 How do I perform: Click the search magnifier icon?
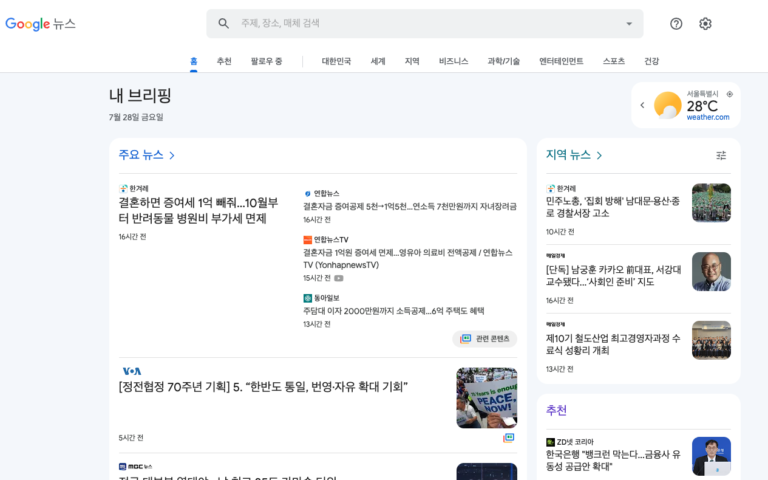pos(223,24)
